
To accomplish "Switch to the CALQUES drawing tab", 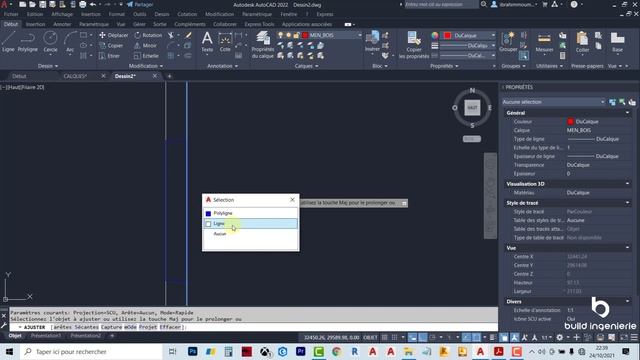I will pyautogui.click(x=75, y=76).
